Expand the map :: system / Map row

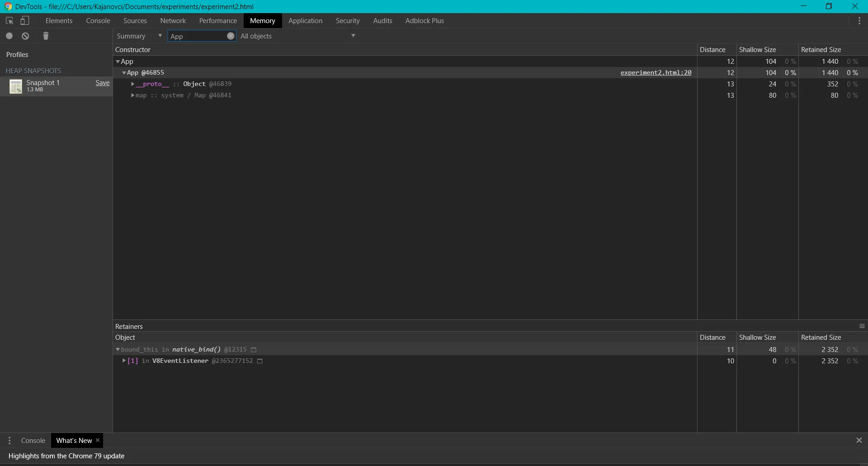pos(132,95)
